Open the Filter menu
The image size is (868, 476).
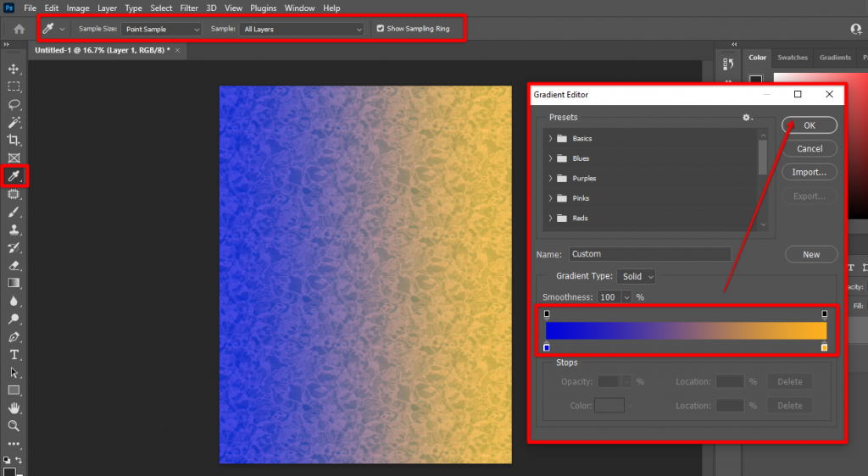[189, 8]
